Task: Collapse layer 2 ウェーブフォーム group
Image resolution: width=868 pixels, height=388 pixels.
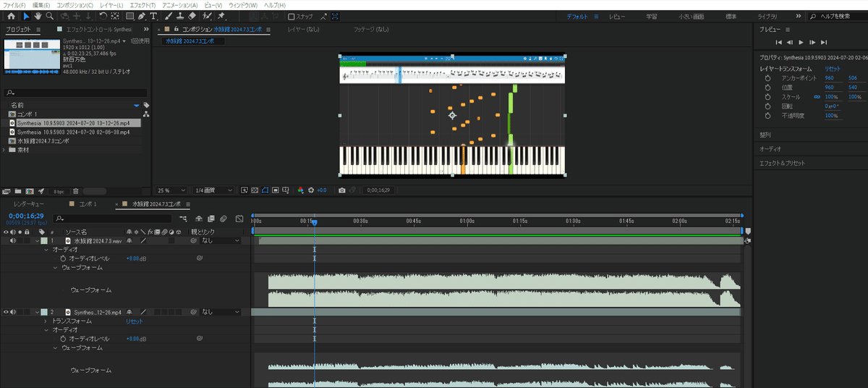Action: tap(55, 347)
